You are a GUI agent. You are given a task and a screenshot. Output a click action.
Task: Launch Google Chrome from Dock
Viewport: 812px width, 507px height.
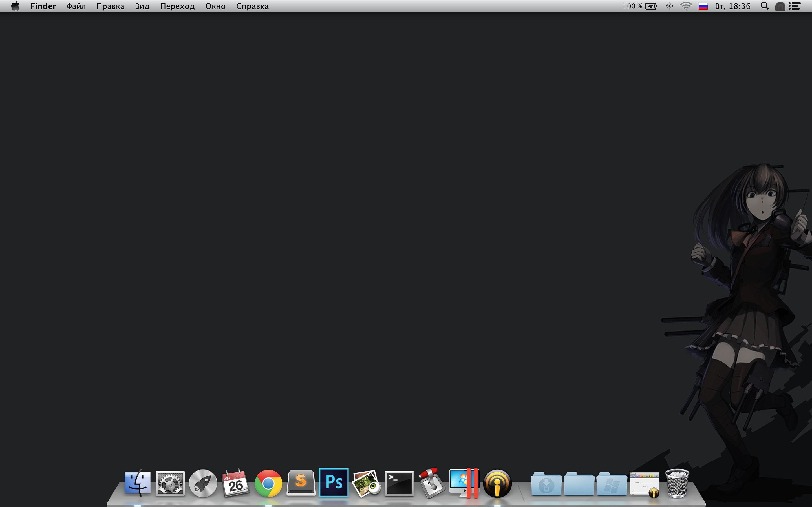(268, 483)
